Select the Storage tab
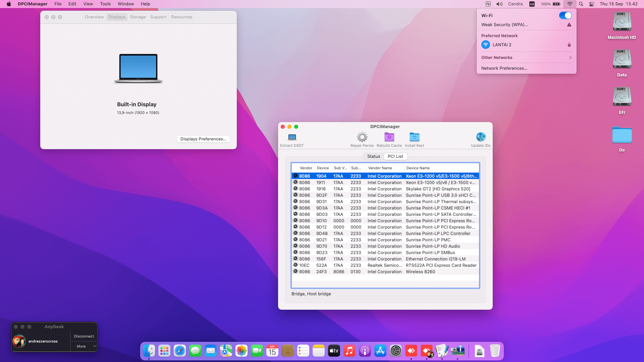 point(138,17)
